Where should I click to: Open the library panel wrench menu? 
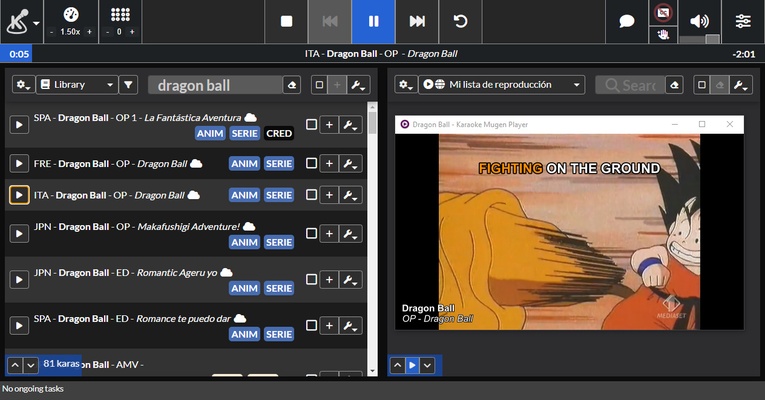tap(358, 85)
